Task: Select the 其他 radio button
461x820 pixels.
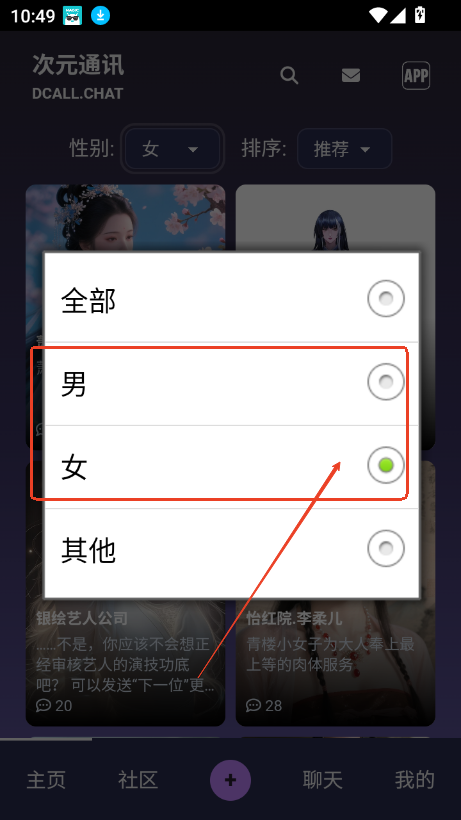Action: [386, 549]
